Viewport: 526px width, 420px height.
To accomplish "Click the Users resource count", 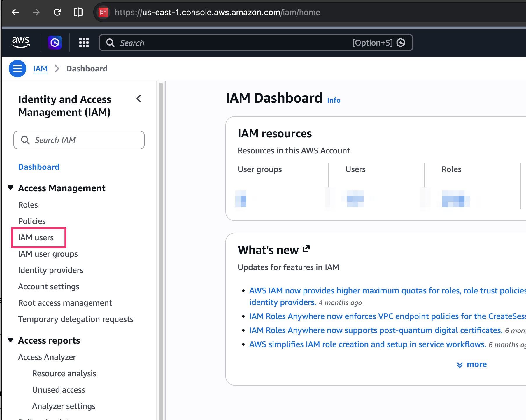I will click(355, 199).
